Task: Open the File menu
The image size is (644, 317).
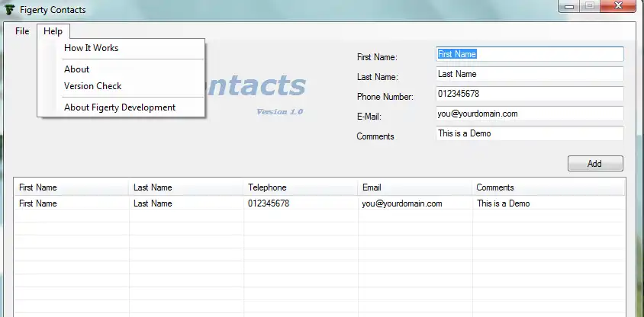Action: tap(22, 31)
